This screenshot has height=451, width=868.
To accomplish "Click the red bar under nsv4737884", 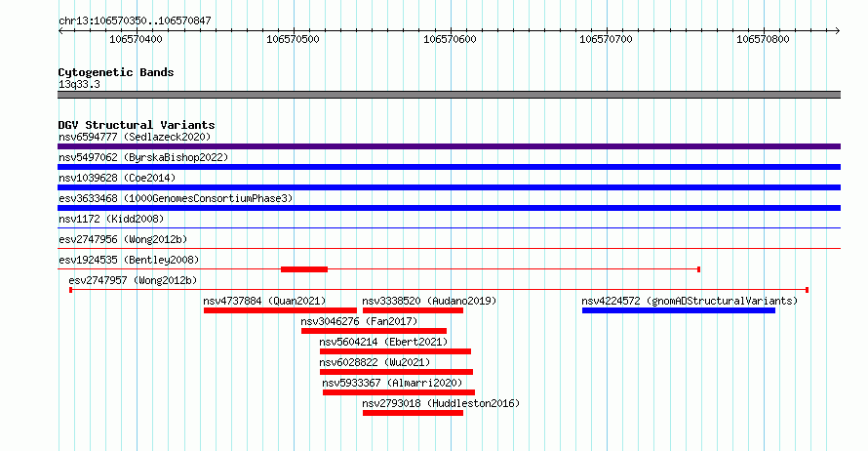I will [x=280, y=310].
